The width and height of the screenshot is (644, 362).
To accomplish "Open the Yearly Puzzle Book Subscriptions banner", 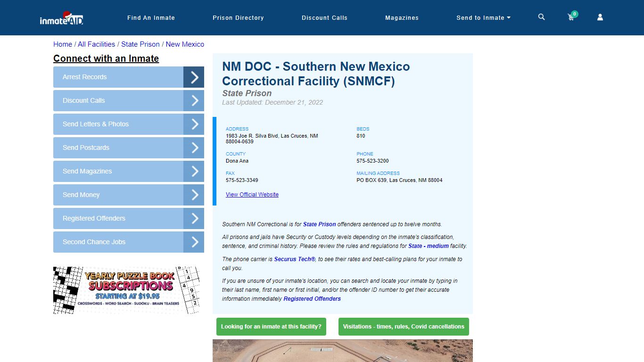I will [x=126, y=290].
